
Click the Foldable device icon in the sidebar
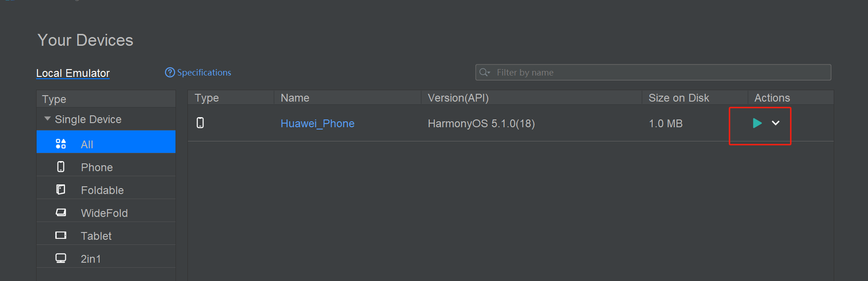pos(61,189)
